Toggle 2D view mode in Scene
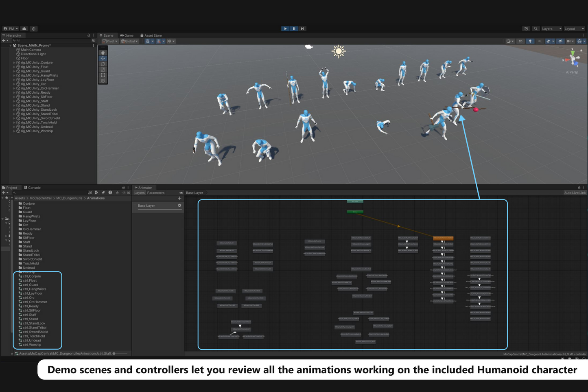This screenshot has width=588, height=392. click(x=520, y=41)
